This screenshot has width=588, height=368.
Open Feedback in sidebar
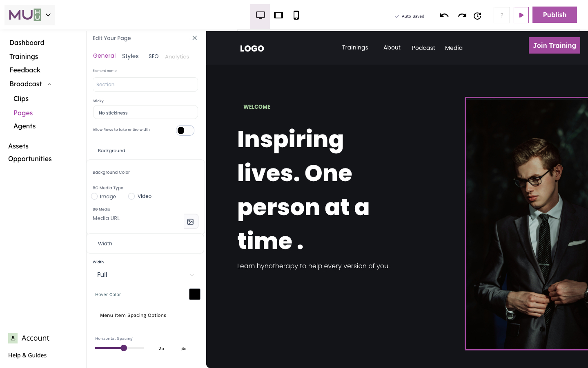(x=25, y=70)
